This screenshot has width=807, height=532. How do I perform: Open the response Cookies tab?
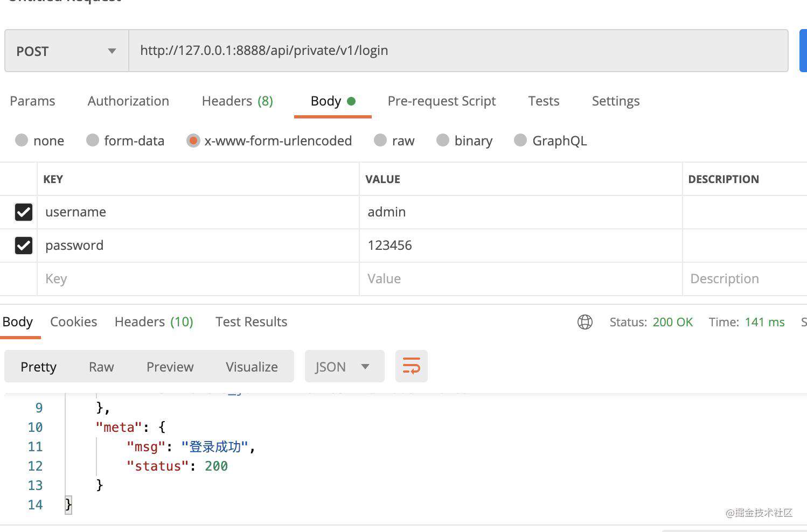click(x=73, y=321)
